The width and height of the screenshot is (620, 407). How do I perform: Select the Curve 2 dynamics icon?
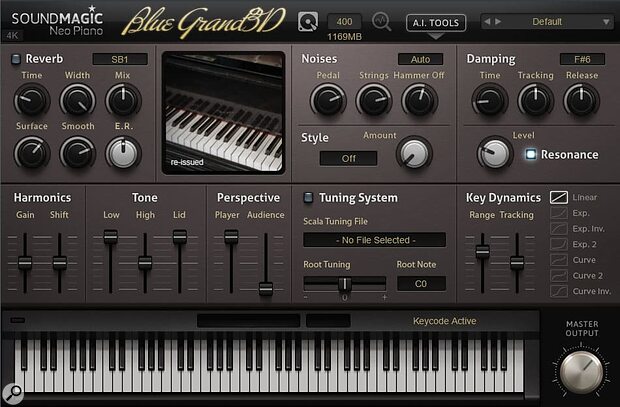(x=559, y=276)
